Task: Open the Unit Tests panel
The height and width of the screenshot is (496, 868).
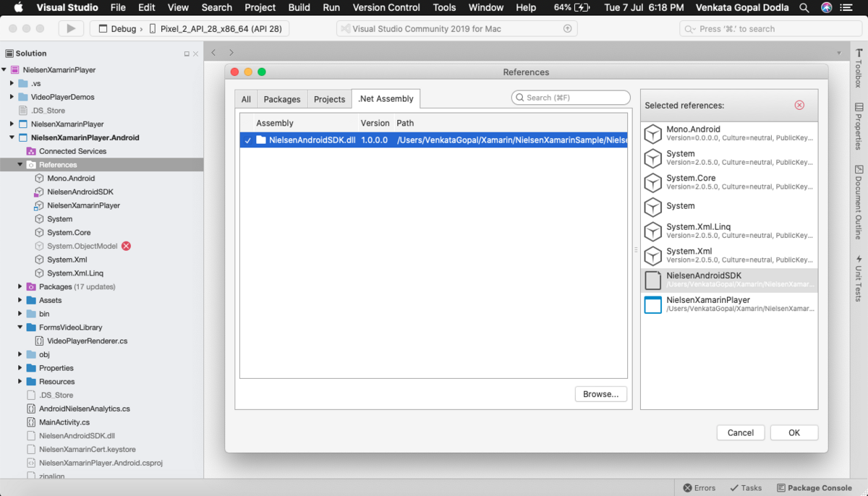Action: (858, 276)
